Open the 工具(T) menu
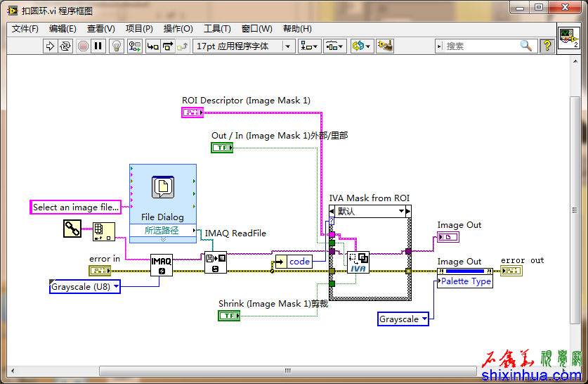Viewport: 588px width, 384px height. (217, 29)
